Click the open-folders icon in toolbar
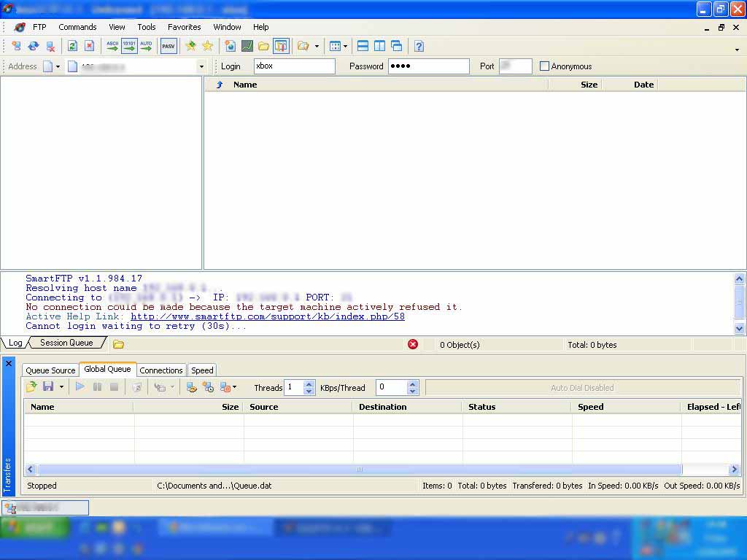 [x=303, y=46]
